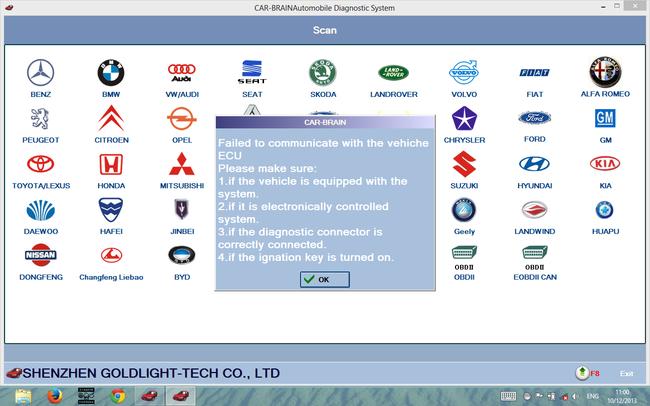This screenshot has width=650, height=406.
Task: Choose the Geely brand icon
Action: (464, 209)
